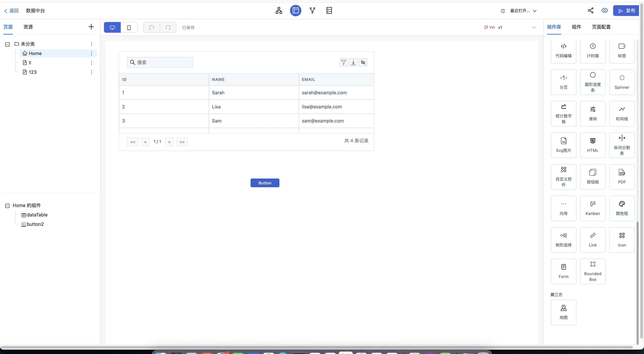Open more options for 123 page

(x=92, y=72)
